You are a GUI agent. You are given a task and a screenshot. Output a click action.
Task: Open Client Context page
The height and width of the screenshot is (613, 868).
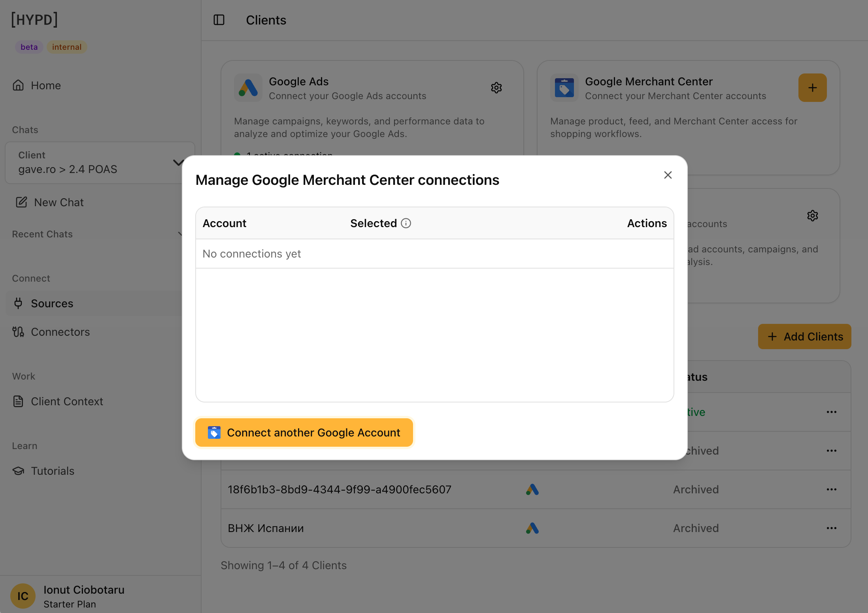coord(67,401)
